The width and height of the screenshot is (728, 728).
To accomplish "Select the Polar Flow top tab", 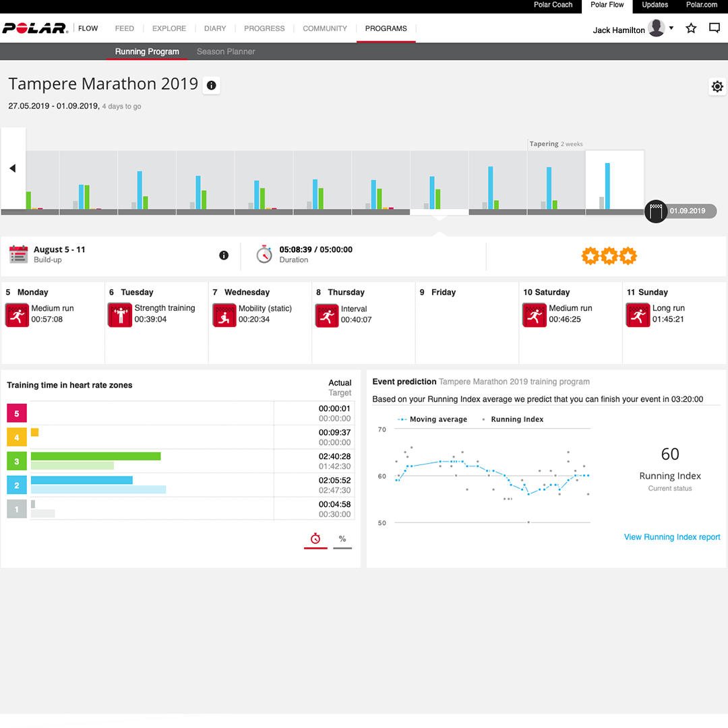I will pyautogui.click(x=607, y=6).
